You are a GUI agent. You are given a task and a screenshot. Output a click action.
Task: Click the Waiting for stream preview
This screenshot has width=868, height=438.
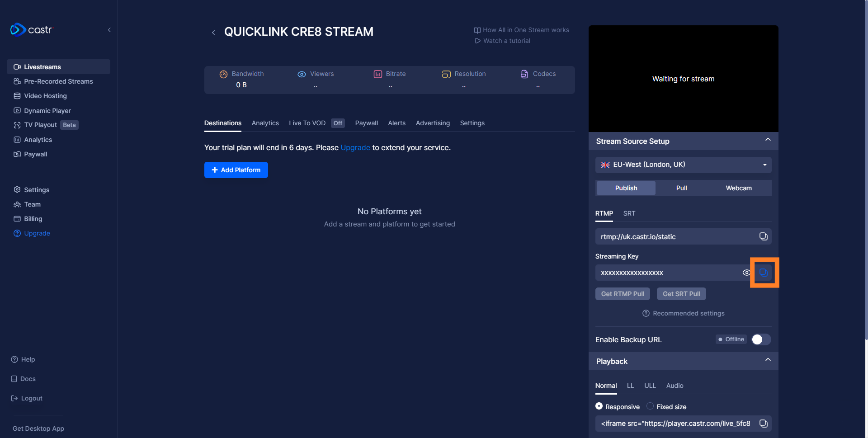[683, 79]
